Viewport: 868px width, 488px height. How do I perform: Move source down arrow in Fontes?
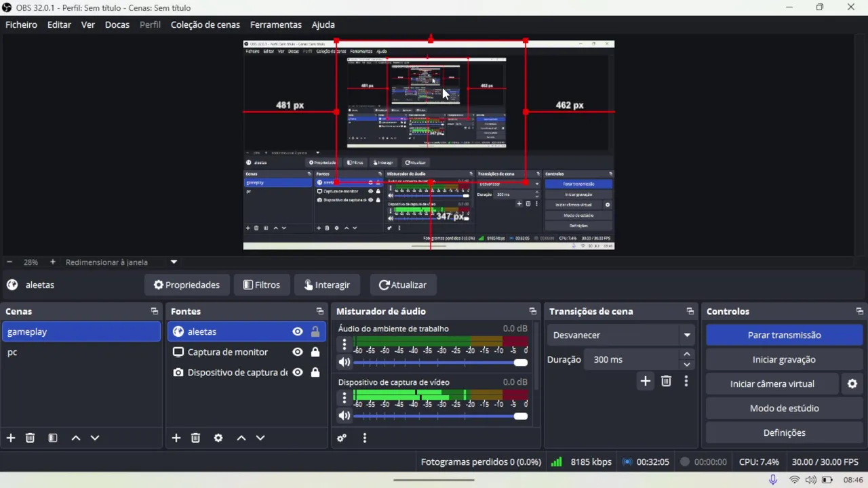pos(260,438)
